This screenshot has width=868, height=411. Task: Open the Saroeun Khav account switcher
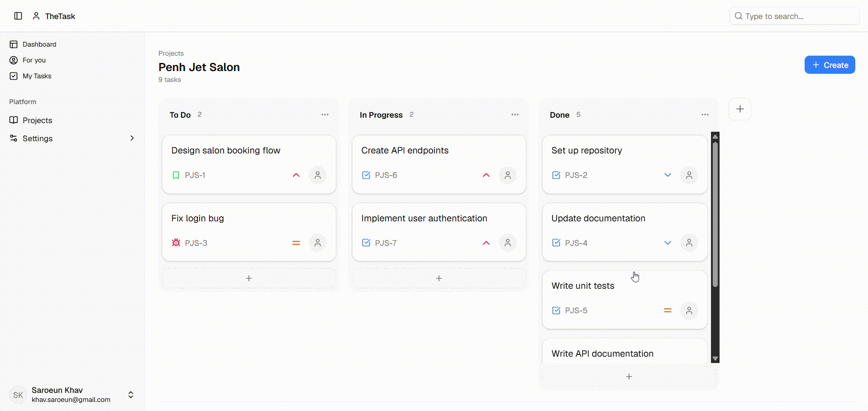point(131,395)
